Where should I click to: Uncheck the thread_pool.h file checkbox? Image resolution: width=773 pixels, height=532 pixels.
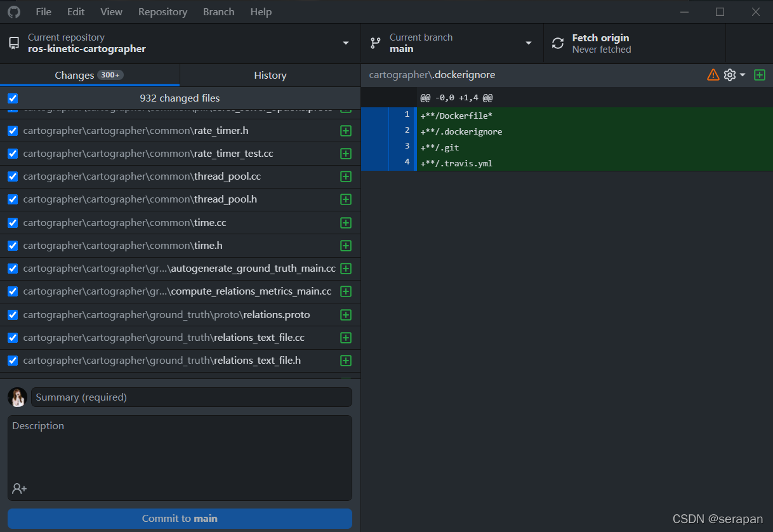(13, 199)
